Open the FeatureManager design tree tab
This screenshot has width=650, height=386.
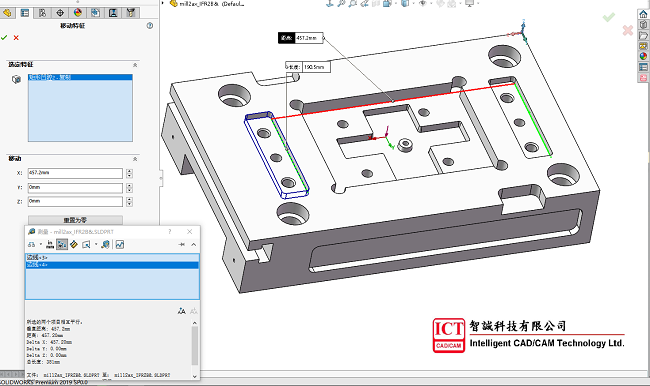coord(7,13)
